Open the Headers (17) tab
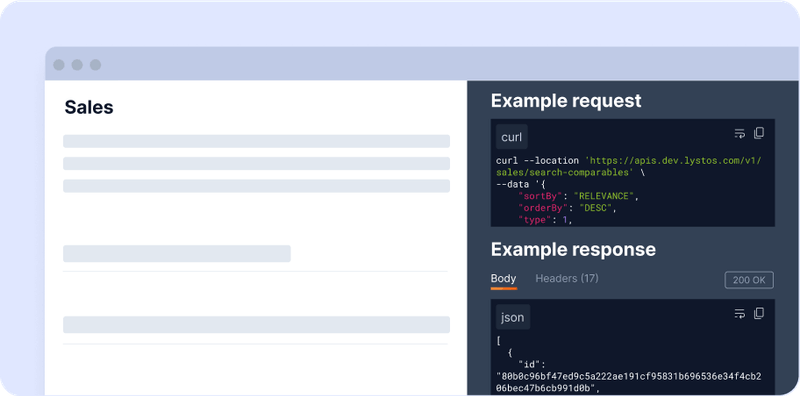This screenshot has height=396, width=800. point(567,279)
